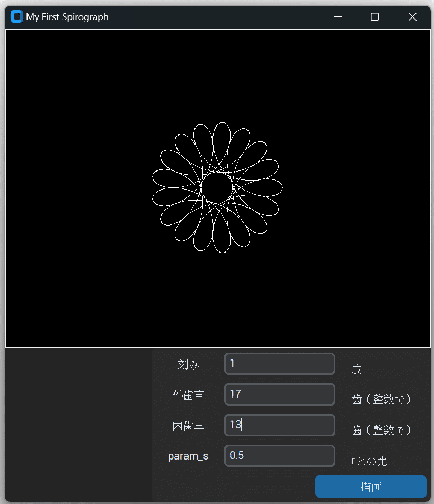
Task: Click the My First Spirograph window title
Action: coord(67,17)
